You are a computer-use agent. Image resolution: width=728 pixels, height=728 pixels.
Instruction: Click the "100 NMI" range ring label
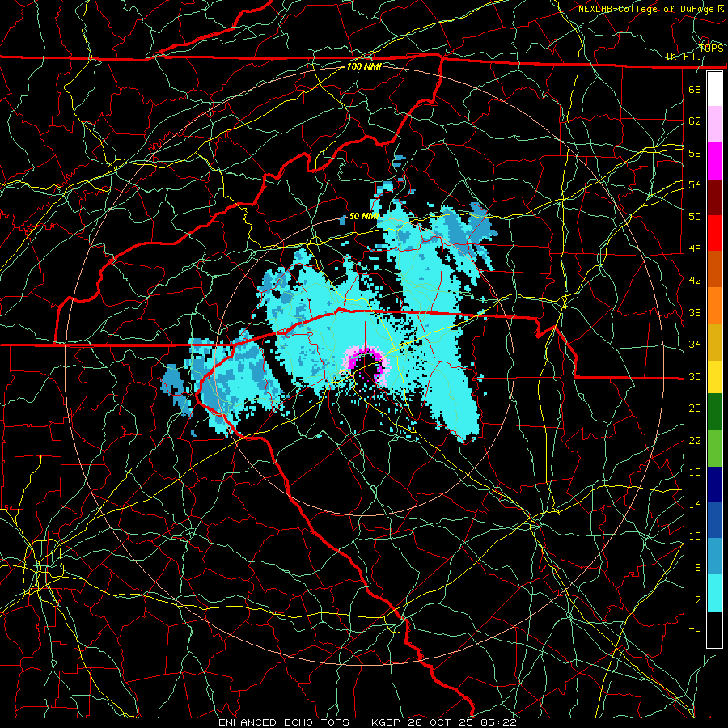click(x=364, y=66)
